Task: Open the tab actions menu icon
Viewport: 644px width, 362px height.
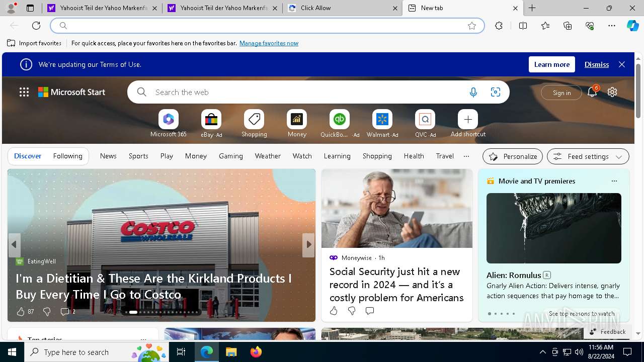Action: pos(30,8)
